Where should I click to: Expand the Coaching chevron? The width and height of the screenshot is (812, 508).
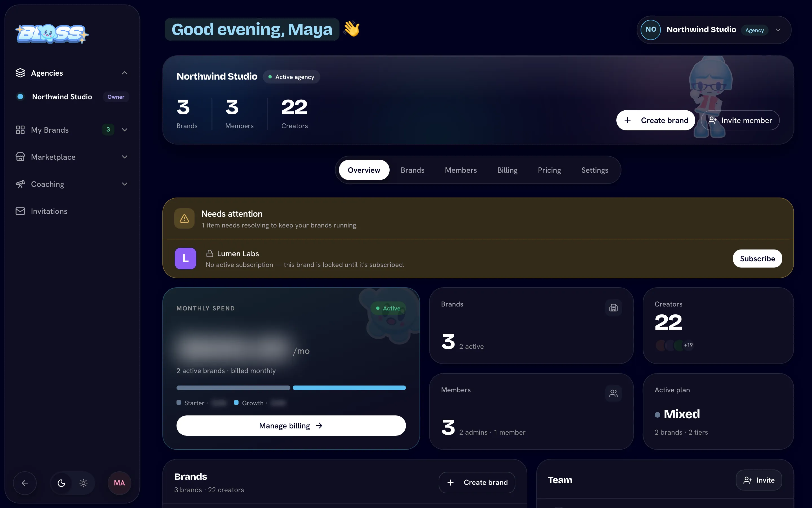coord(125,184)
